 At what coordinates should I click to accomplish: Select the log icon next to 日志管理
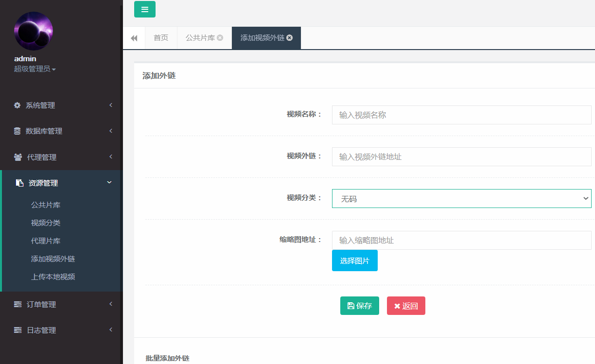[x=17, y=330]
